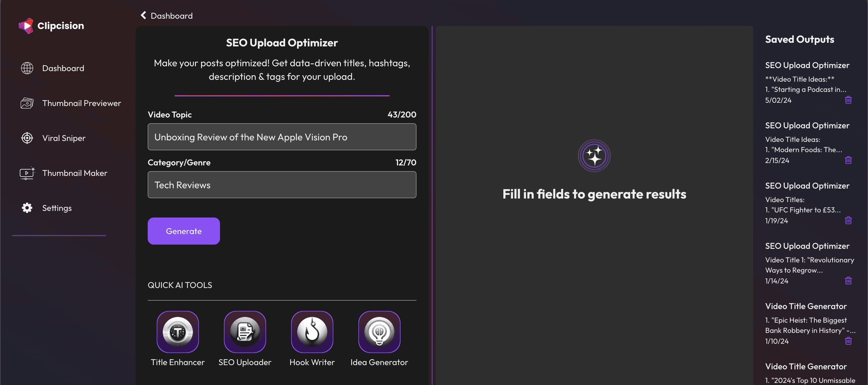This screenshot has height=385, width=868.
Task: Click the Clipcision logo icon
Action: tap(26, 26)
